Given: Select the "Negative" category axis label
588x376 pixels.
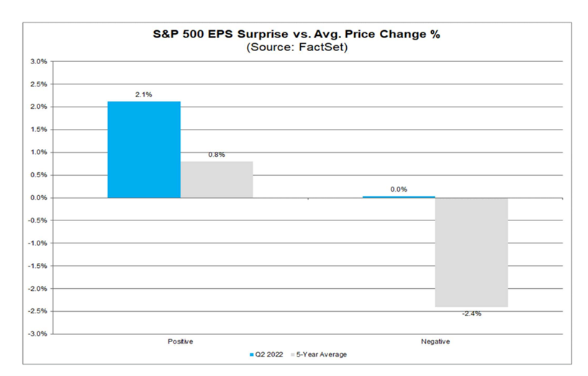Looking at the screenshot, I should pyautogui.click(x=435, y=341).
